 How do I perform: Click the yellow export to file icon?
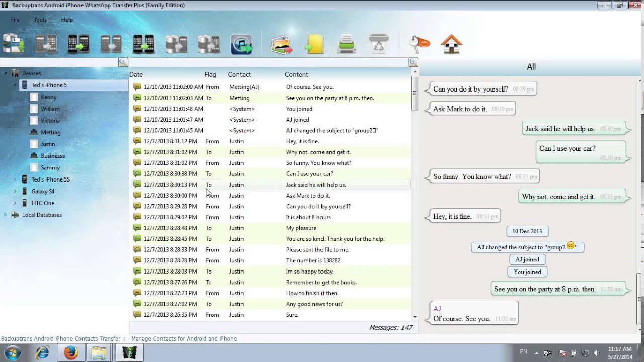(x=314, y=44)
